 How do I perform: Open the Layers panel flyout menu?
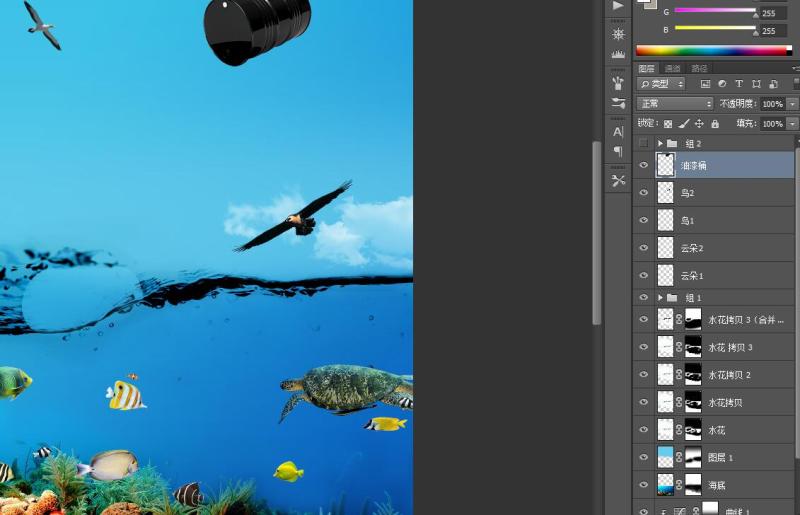796,68
